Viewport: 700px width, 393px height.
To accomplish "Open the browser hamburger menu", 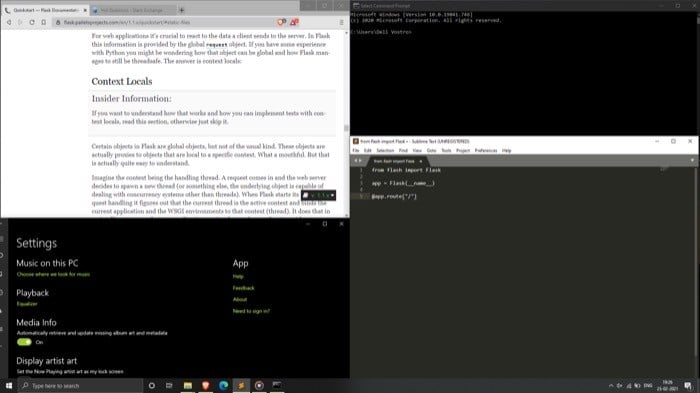I will [x=342, y=22].
